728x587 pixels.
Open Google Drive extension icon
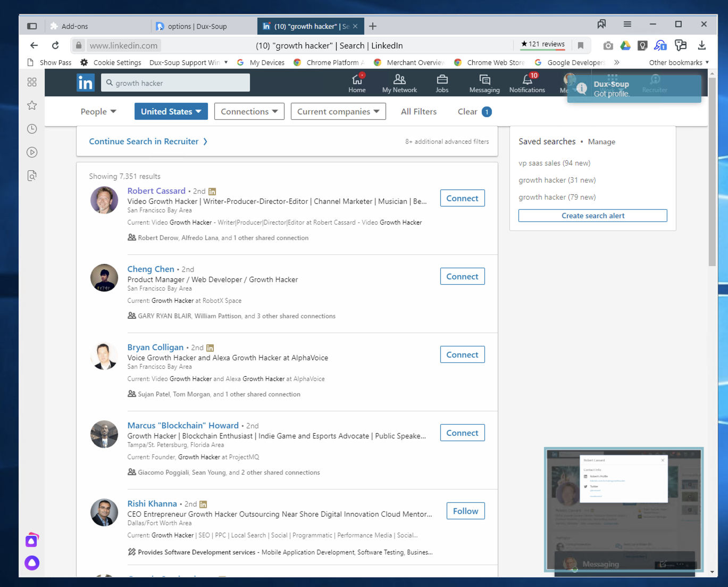[x=625, y=46]
